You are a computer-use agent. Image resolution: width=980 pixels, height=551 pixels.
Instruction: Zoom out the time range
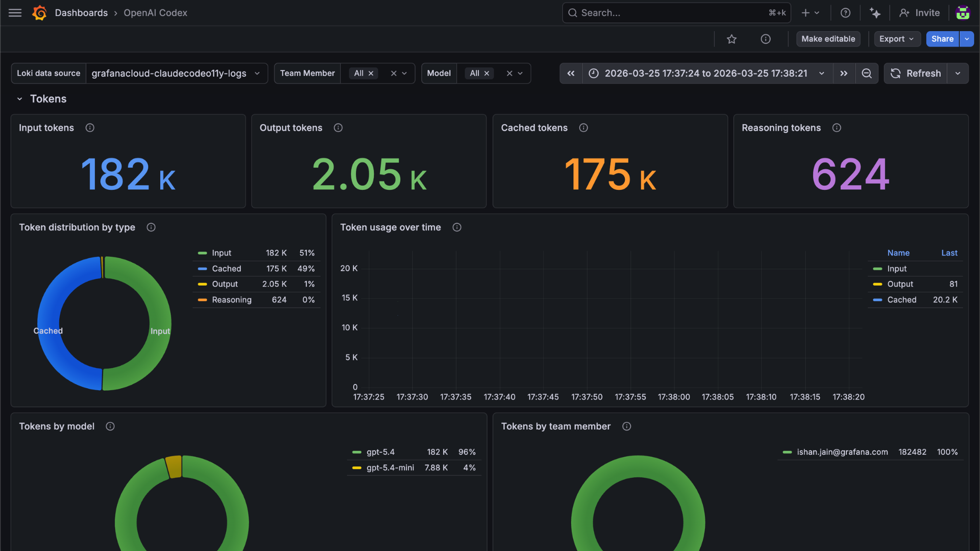(x=867, y=73)
